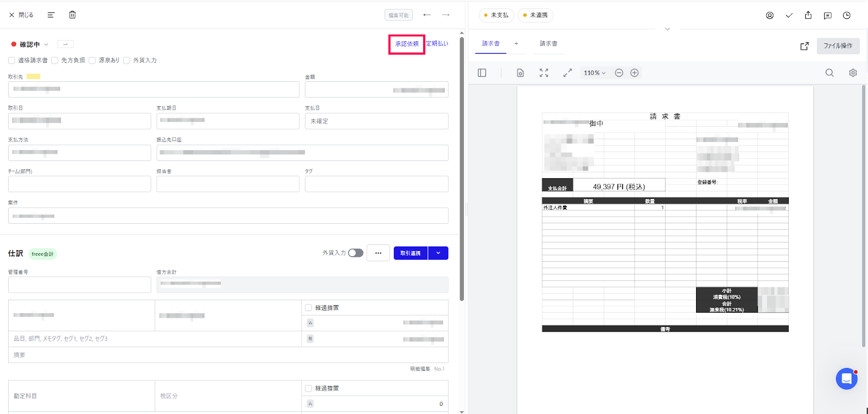
Task: Open the chat support bubble
Action: click(x=846, y=379)
